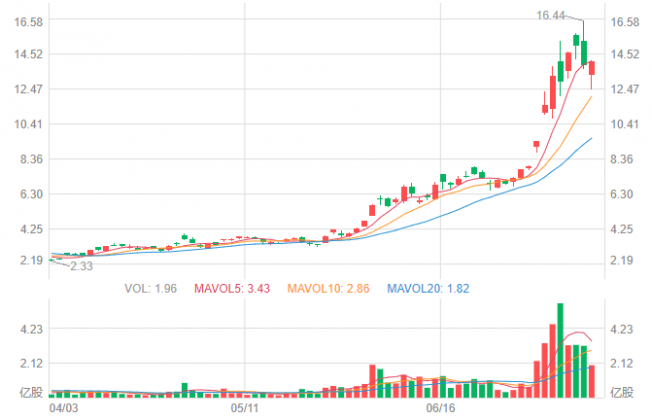Click the left 亿股 volume unit label
The height and width of the screenshot is (420, 652).
pyautogui.click(x=31, y=392)
